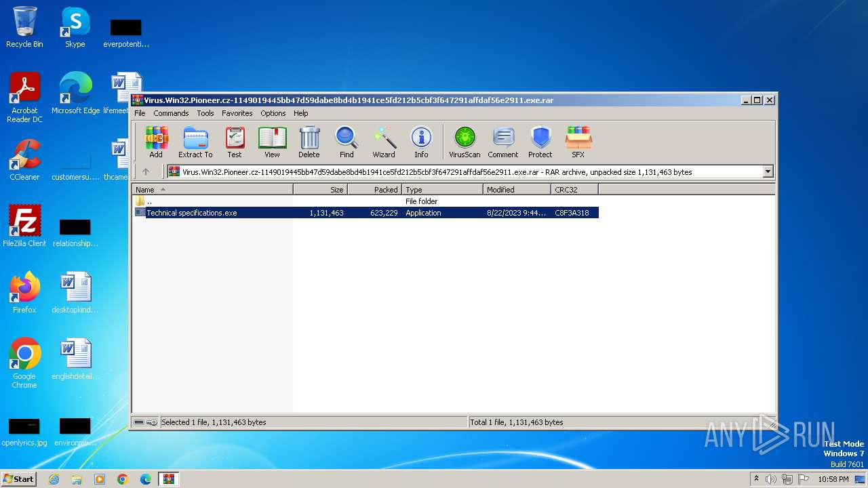Screen dimensions: 868x488
Task: Click 'Selected 1 file' status text
Action: coord(214,422)
